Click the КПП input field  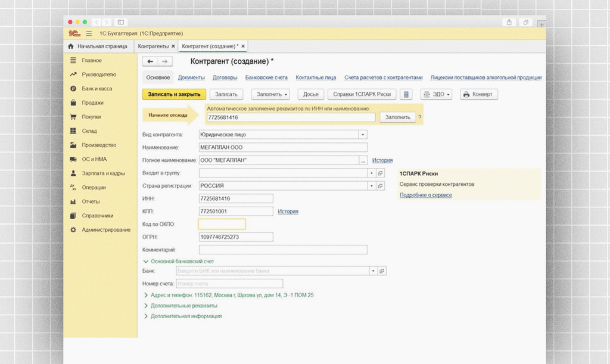pyautogui.click(x=236, y=211)
